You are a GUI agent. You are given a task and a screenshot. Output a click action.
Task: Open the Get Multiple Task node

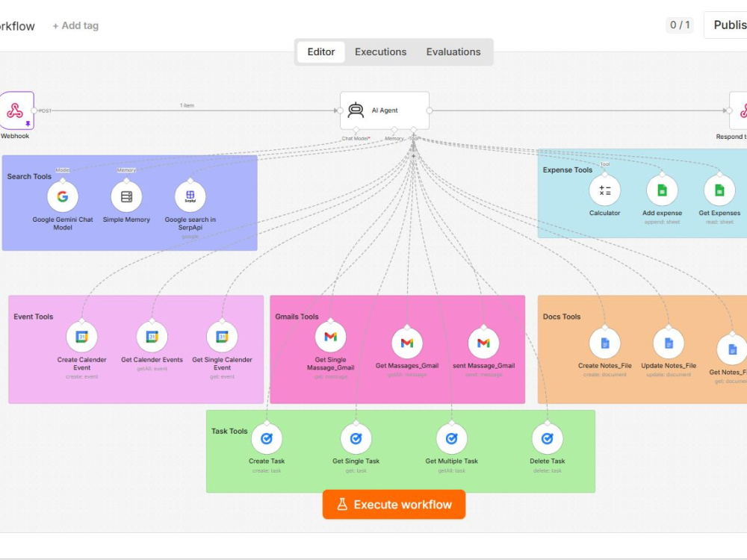pyautogui.click(x=452, y=438)
